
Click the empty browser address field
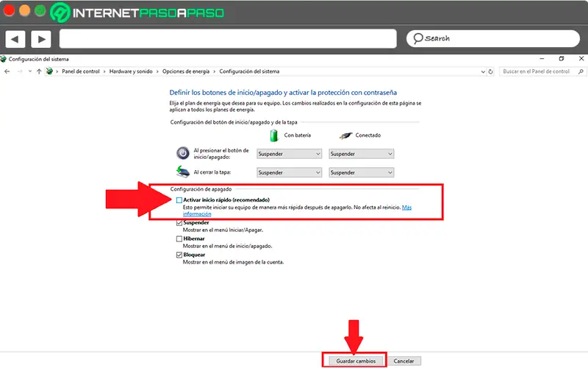228,39
